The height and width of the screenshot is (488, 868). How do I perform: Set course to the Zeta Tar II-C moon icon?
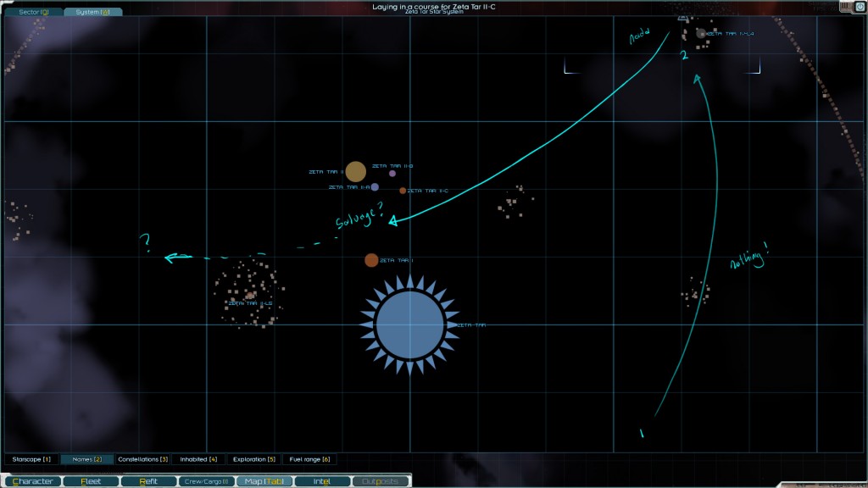(403, 191)
